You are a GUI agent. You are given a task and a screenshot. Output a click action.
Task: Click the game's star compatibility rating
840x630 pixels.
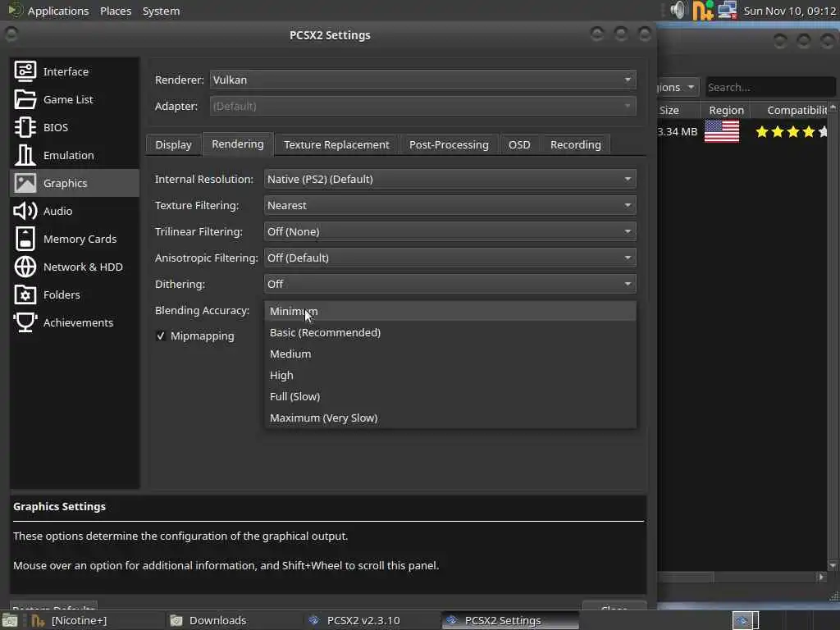point(791,131)
